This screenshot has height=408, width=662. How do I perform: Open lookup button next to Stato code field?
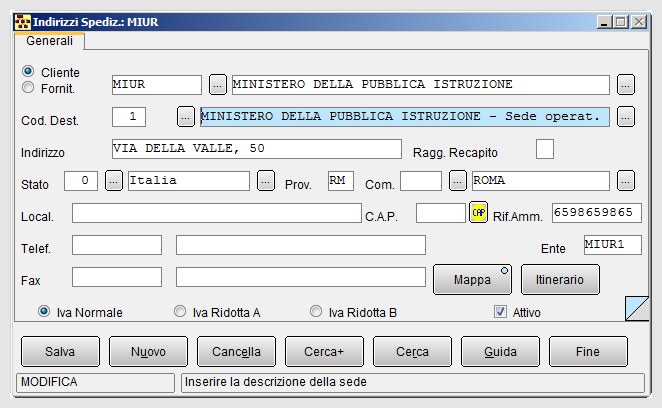[x=114, y=181]
